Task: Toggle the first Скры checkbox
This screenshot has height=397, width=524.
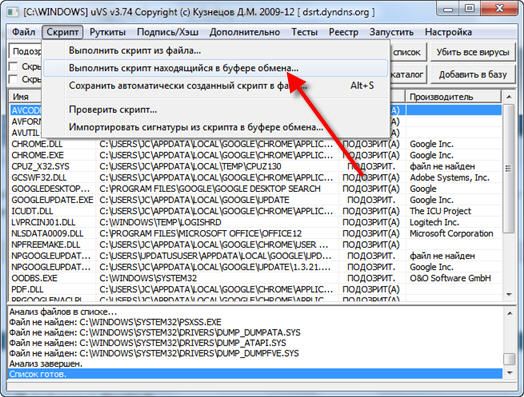Action: pos(13,67)
